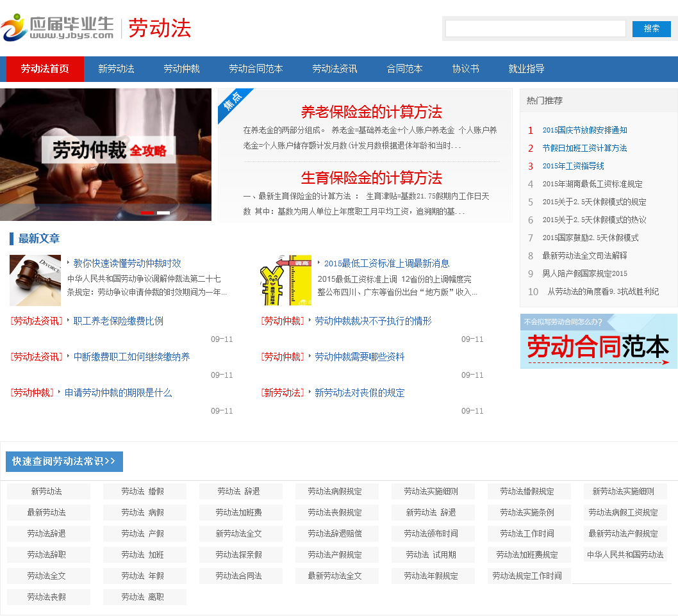Image resolution: width=678 pixels, height=616 pixels.
Task: Open 中断缴费职工如何继续缴纳养 article
Action: (x=131, y=357)
